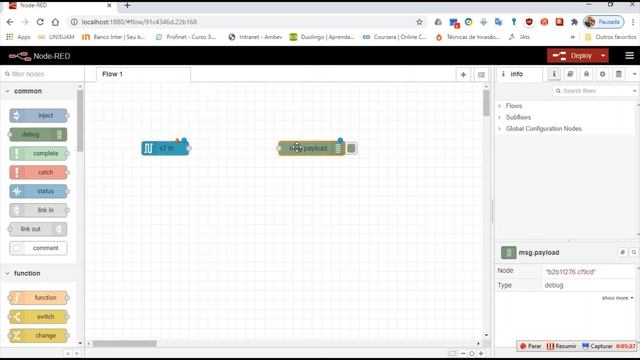Viewport: 640px width, 360px height.
Task: Switch to the Flow 1 tab
Action: 143,74
